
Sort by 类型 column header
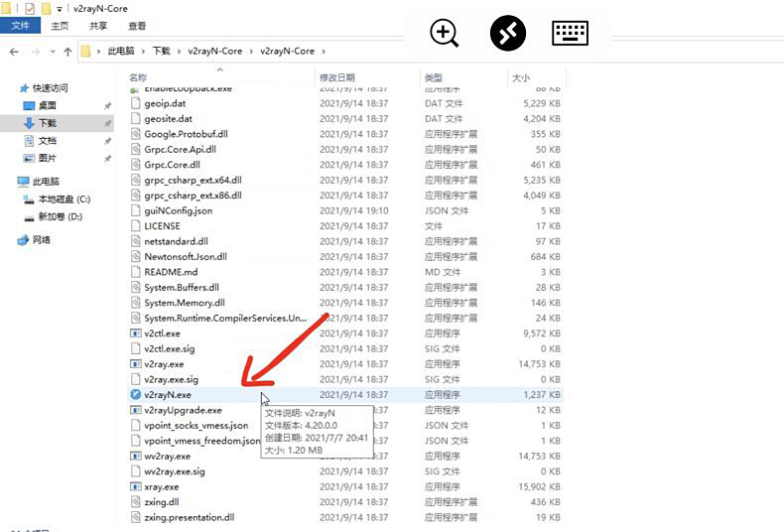tap(433, 77)
